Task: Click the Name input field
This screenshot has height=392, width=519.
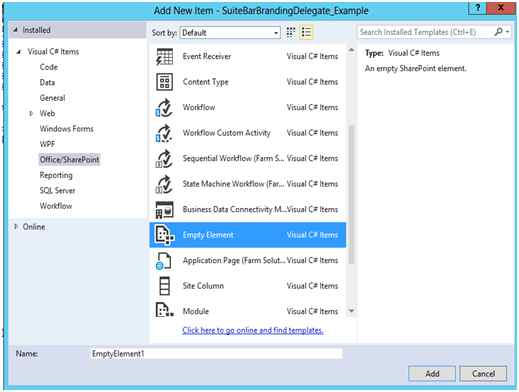Action: click(216, 354)
